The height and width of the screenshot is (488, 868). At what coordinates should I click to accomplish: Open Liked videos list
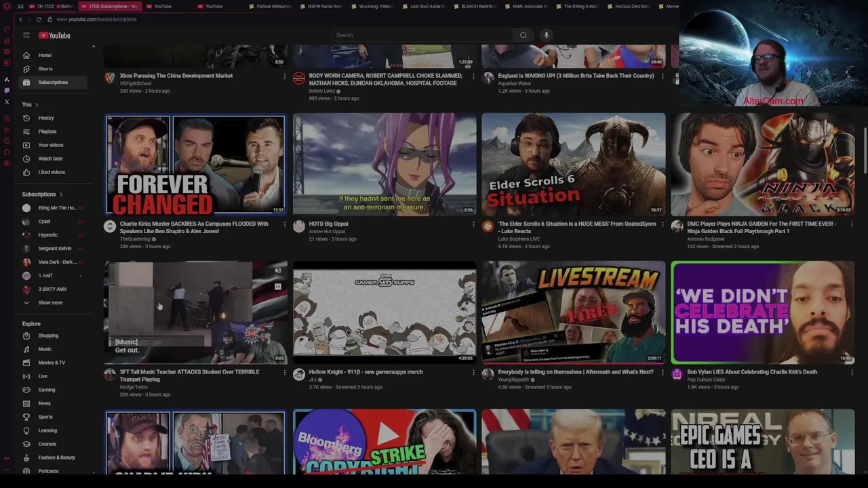tap(53, 172)
